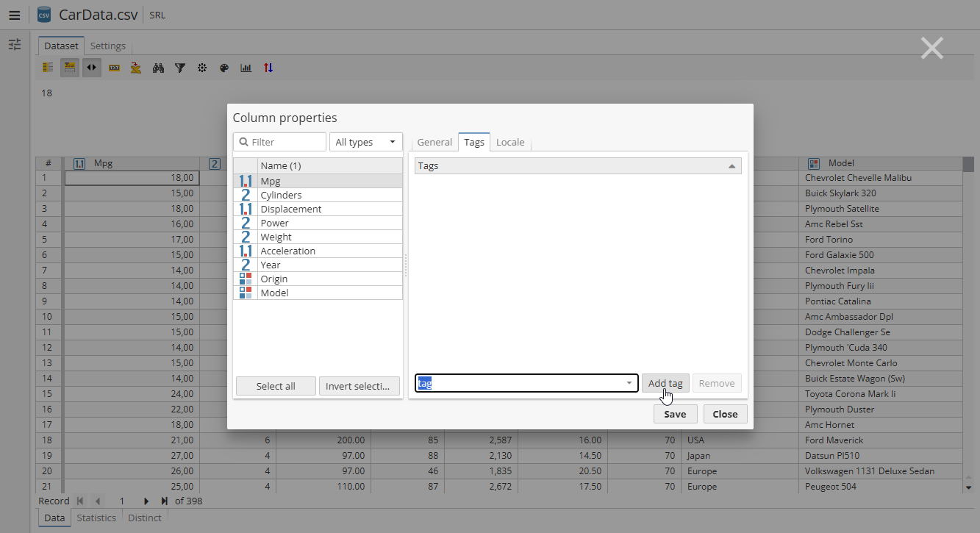The width and height of the screenshot is (980, 533).
Task: Click the sliders icon in left sidebar
Action: [15, 45]
